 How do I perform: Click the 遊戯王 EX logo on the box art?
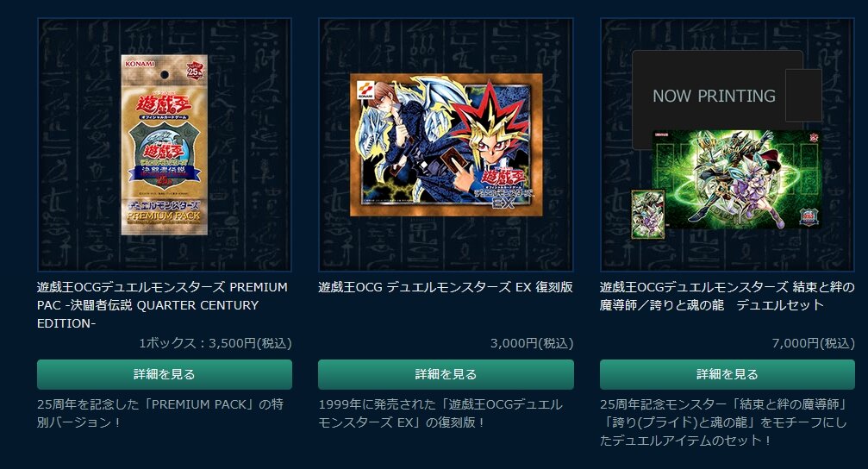503,188
